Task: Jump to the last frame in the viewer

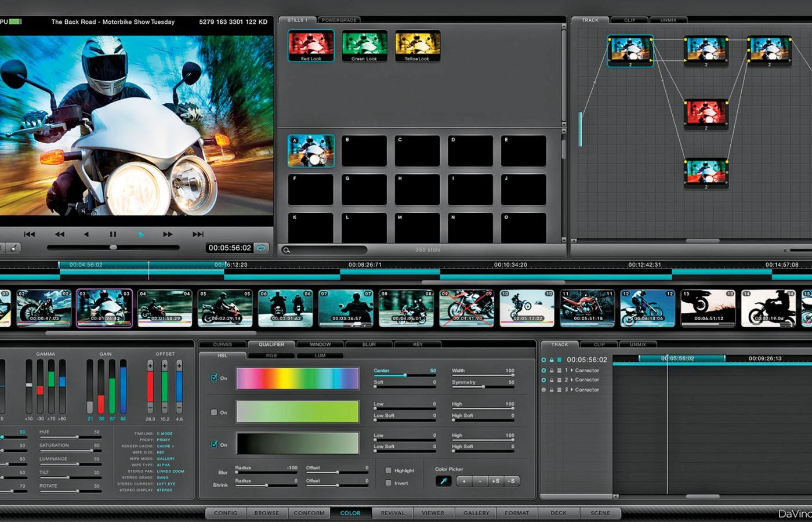Action: point(198,234)
